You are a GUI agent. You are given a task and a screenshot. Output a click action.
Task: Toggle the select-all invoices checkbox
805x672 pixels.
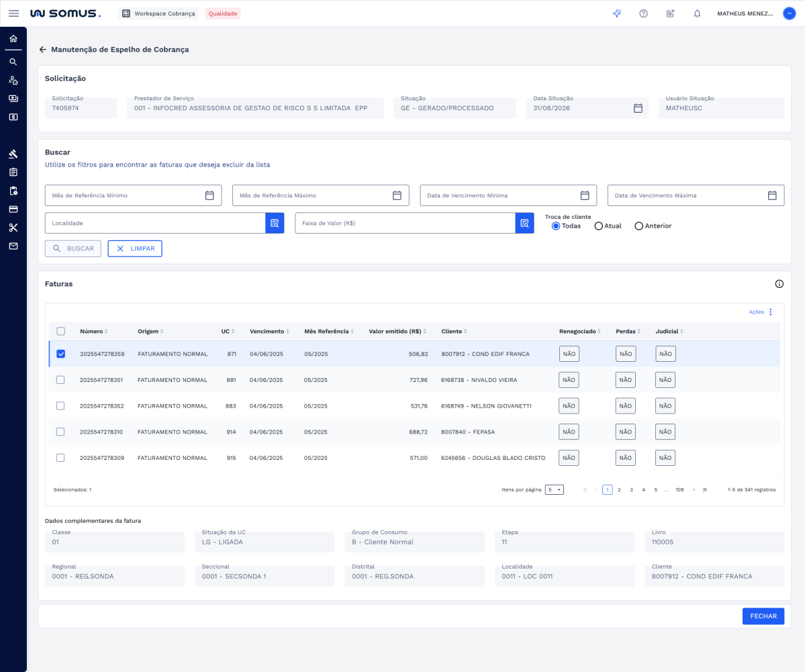tap(60, 331)
